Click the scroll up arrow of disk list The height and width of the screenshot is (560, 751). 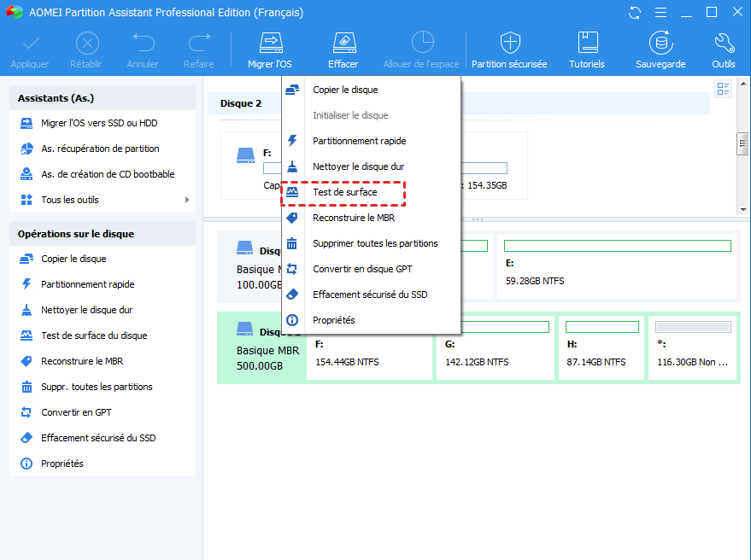(x=742, y=84)
